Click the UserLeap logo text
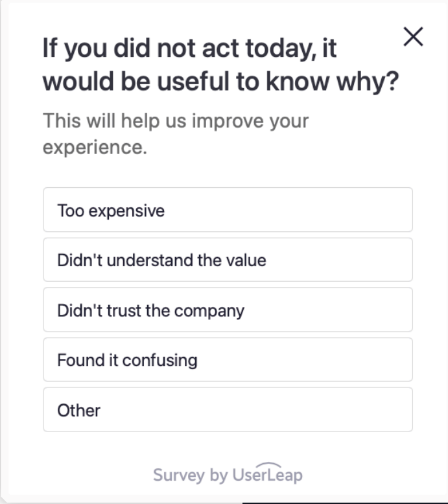The height and width of the screenshot is (504, 448). [268, 474]
